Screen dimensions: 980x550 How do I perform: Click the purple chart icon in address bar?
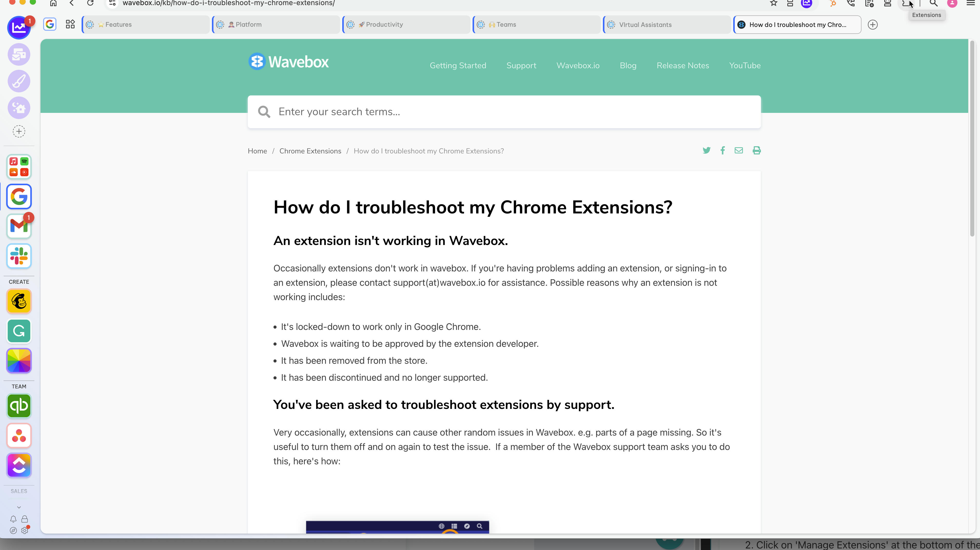click(807, 3)
